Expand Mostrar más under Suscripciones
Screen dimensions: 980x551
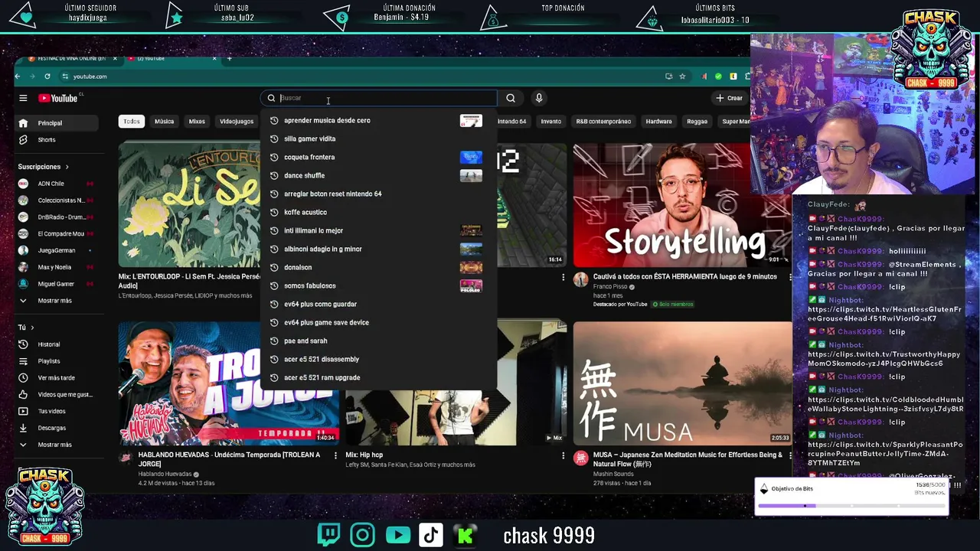(x=57, y=301)
